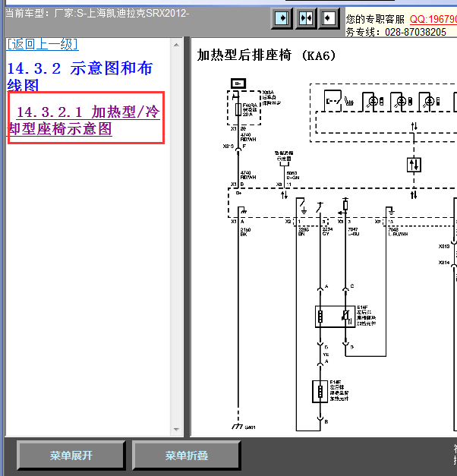Click the center-split panel arrows icon
This screenshot has width=457, height=476.
click(x=306, y=18)
